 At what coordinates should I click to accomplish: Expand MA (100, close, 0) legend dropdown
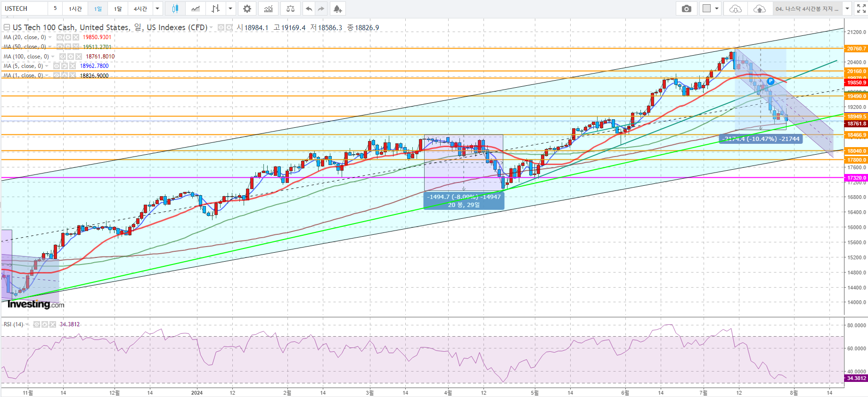[53, 57]
